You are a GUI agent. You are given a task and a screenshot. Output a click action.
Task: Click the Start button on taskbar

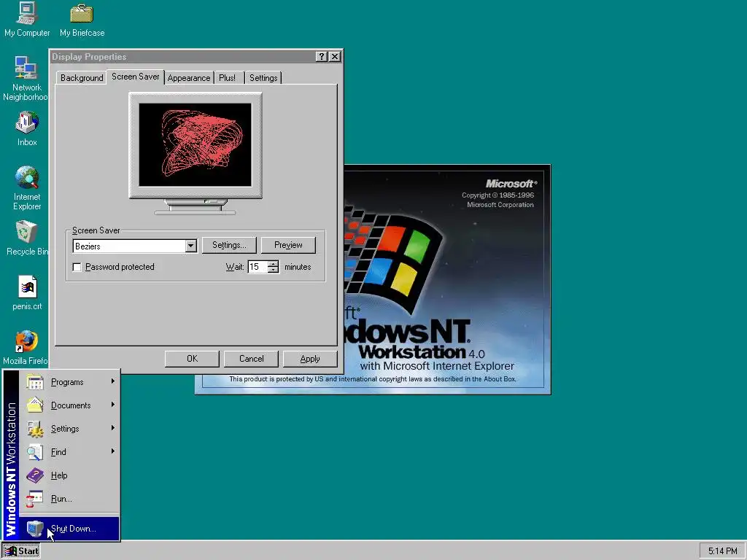[x=21, y=551]
